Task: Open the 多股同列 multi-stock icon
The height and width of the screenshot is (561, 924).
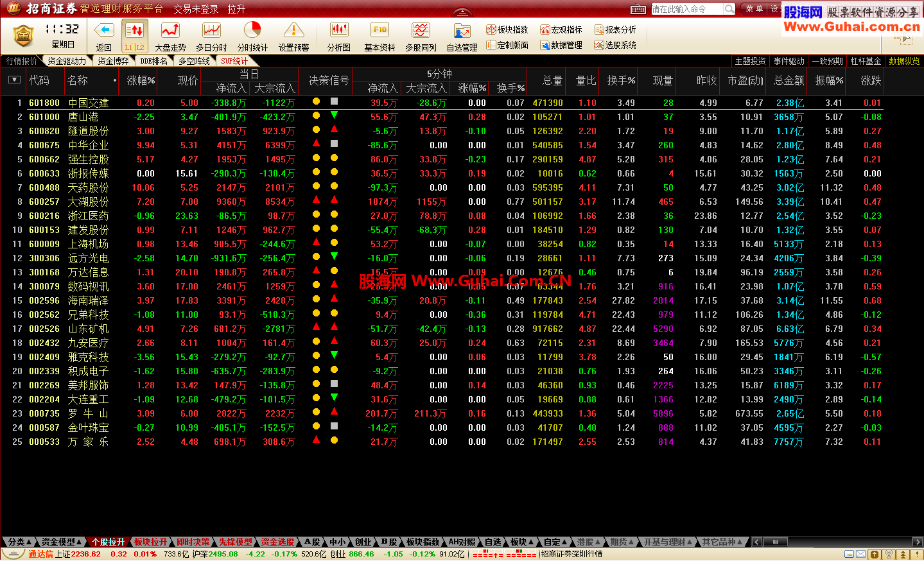Action: 421,30
